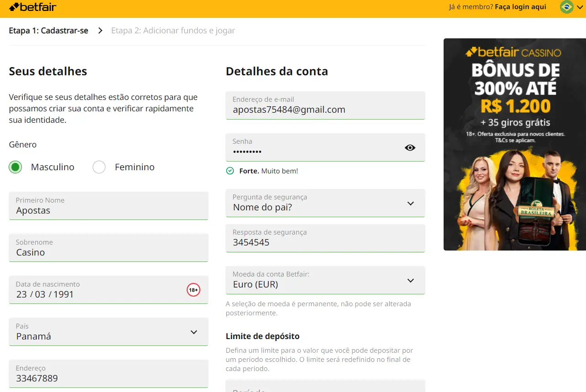This screenshot has width=586, height=392.
Task: Click the Sobrenome field
Action: click(x=109, y=248)
